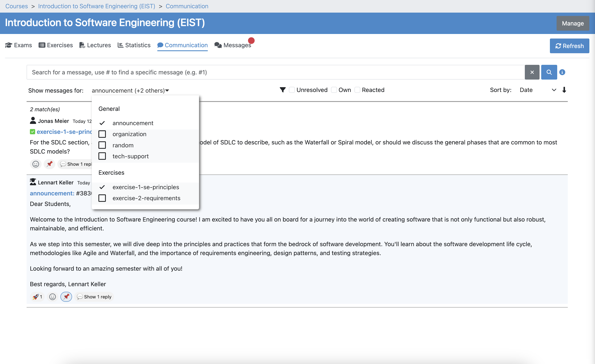Image resolution: width=595 pixels, height=364 pixels.
Task: Open the exercise-1-se-principles post link
Action: tap(64, 132)
